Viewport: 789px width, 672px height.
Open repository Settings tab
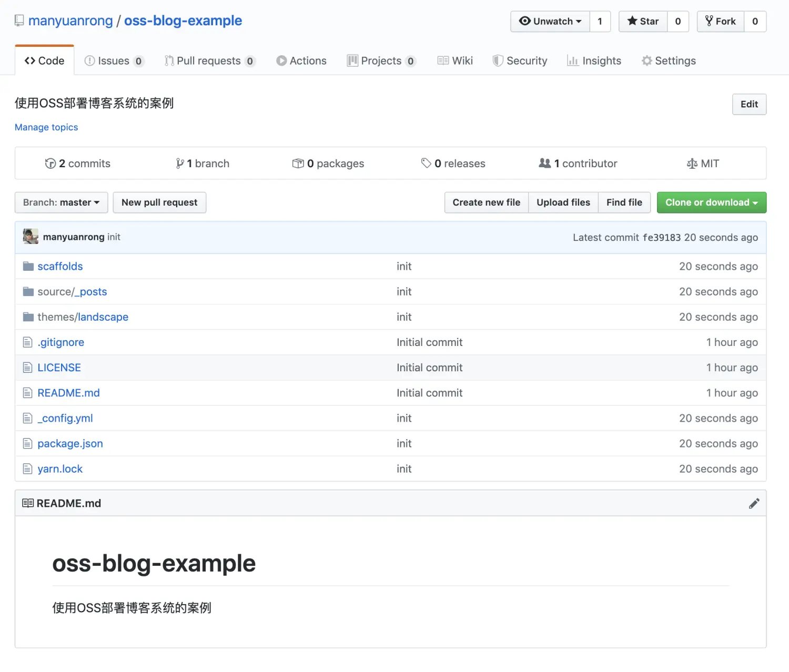(669, 61)
